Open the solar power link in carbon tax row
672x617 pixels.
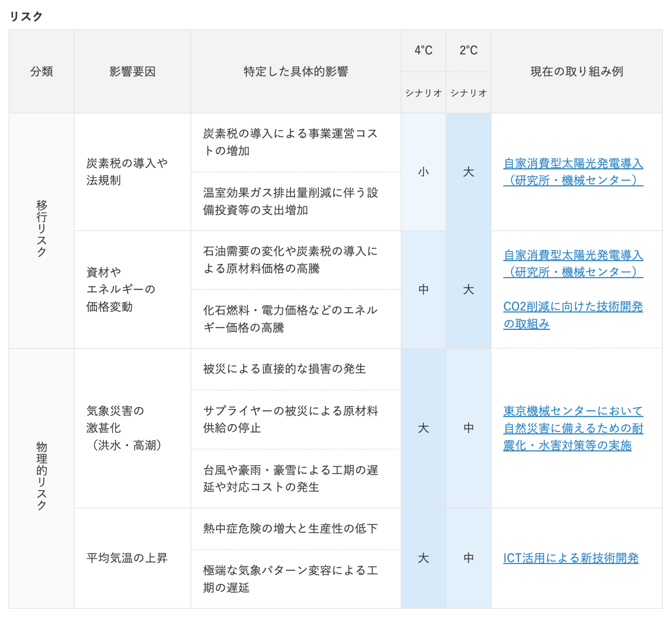coord(573,172)
